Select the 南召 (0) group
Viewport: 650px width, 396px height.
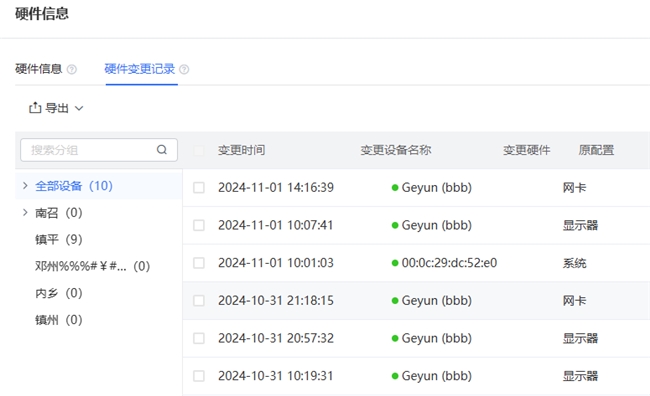coord(59,213)
